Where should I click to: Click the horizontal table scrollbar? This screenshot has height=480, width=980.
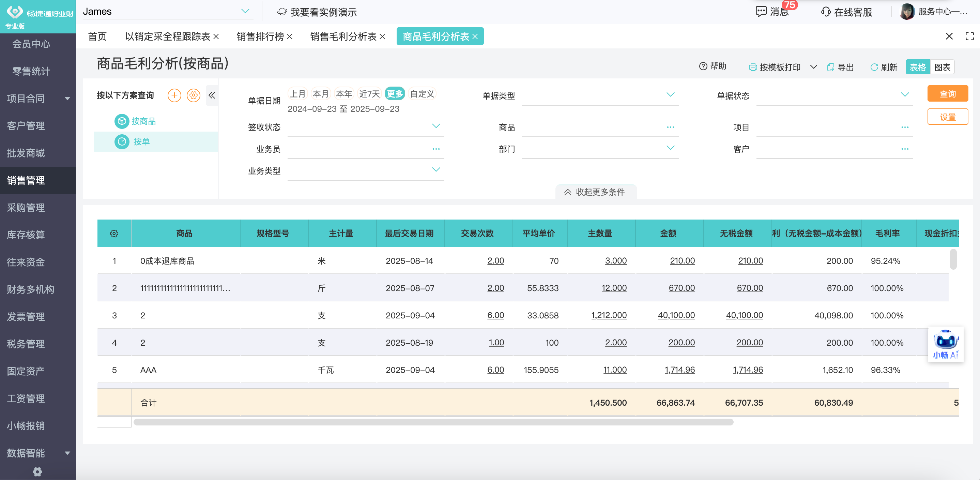pyautogui.click(x=433, y=422)
